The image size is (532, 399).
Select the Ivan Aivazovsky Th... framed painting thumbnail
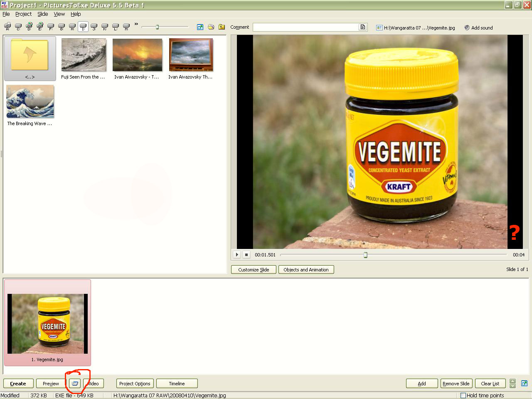click(x=191, y=58)
